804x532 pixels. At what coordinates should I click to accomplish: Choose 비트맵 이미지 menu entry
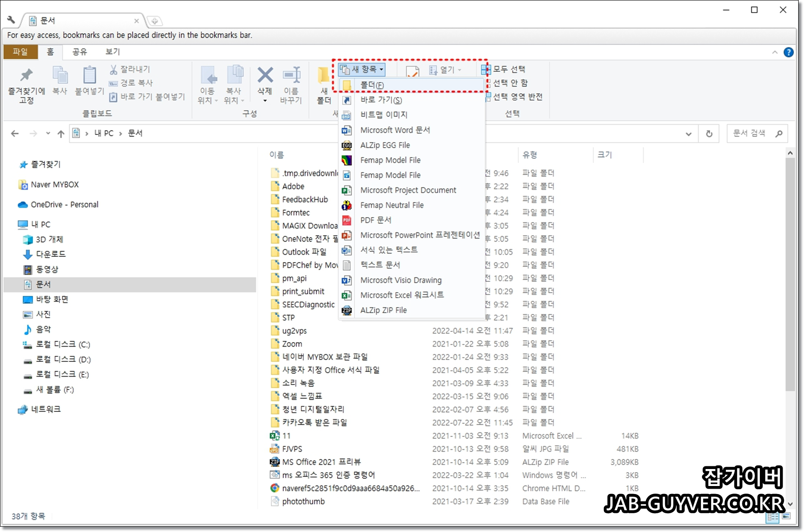pyautogui.click(x=411, y=115)
